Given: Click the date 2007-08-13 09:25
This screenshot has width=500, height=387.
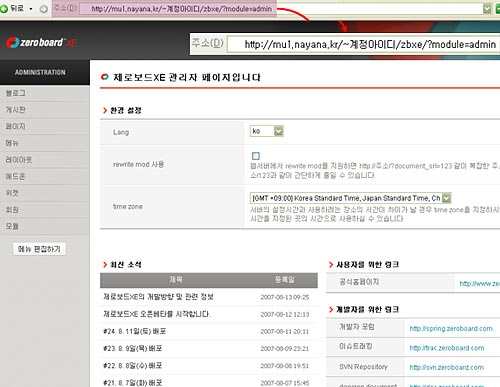Looking at the screenshot, I should (x=285, y=297).
